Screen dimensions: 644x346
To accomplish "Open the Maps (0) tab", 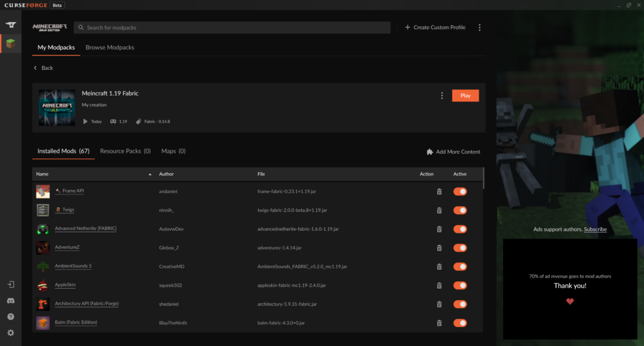I will click(174, 151).
